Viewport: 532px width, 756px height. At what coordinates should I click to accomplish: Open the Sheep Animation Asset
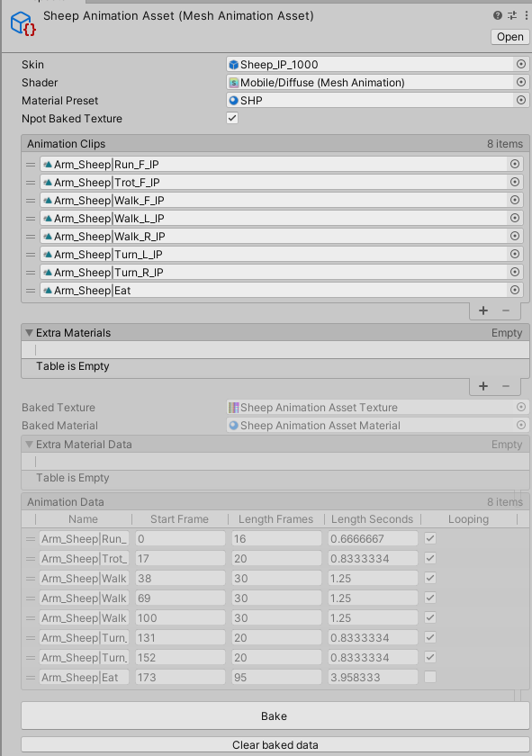click(x=509, y=37)
